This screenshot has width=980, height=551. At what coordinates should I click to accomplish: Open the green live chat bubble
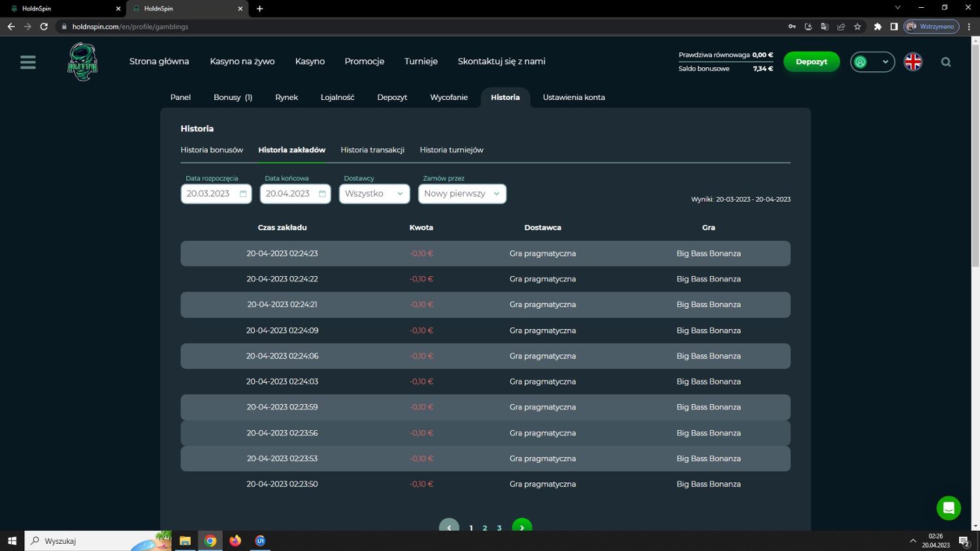pyautogui.click(x=949, y=508)
